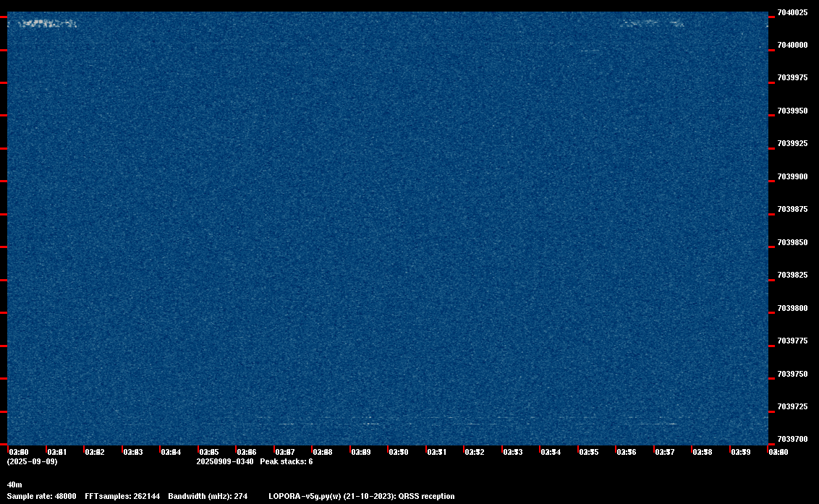
Task: Select the 7039975 frequency scale label
Action: (x=792, y=78)
